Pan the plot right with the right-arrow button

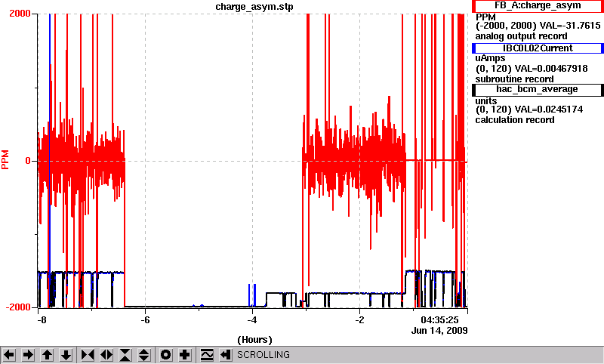pyautogui.click(x=28, y=355)
